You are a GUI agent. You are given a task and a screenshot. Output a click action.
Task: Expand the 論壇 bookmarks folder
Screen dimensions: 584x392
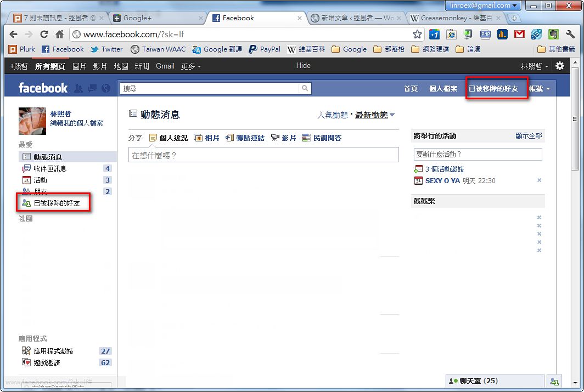tap(468, 49)
